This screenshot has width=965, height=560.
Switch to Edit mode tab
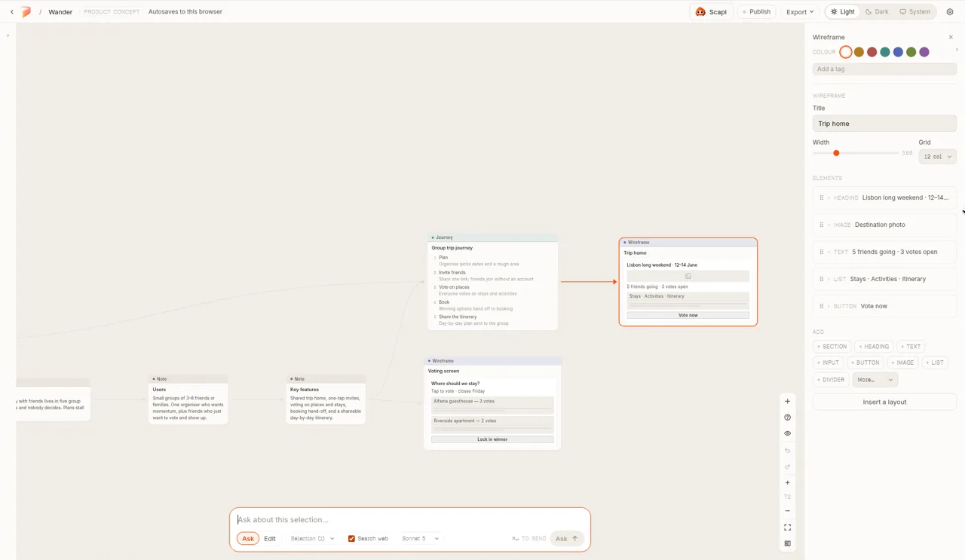(270, 538)
